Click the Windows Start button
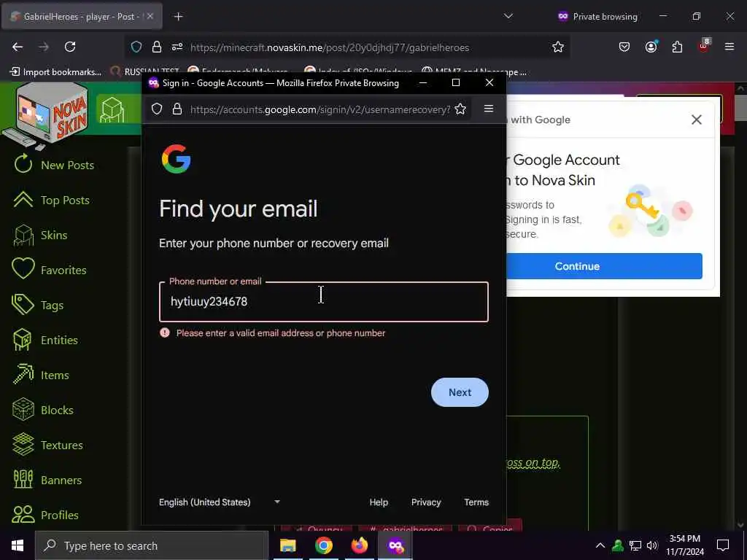 [x=18, y=545]
